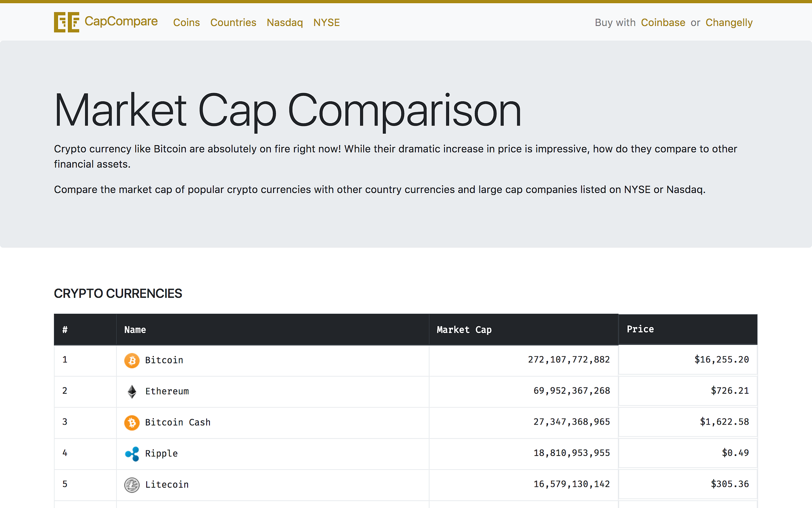Select the Litecoin table row

click(167, 484)
